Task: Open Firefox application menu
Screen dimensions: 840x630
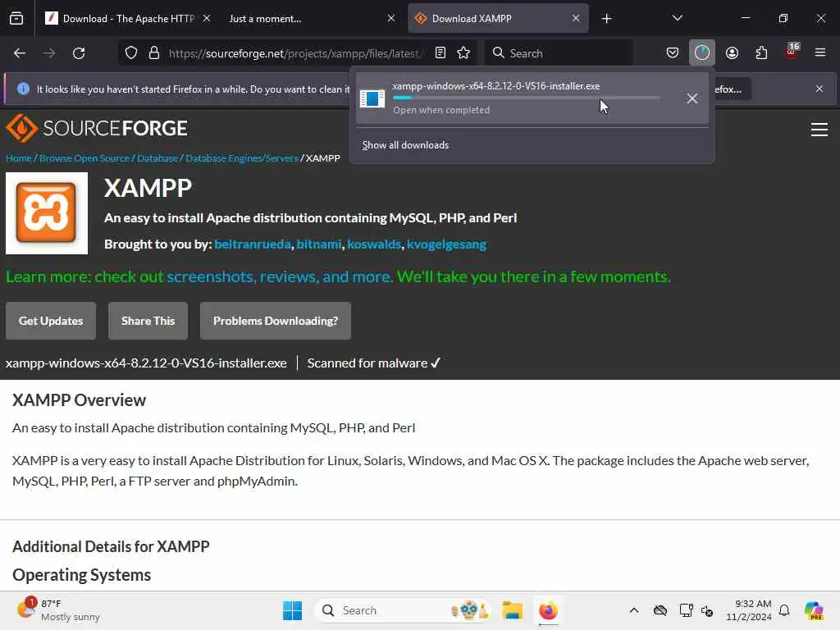Action: [819, 52]
